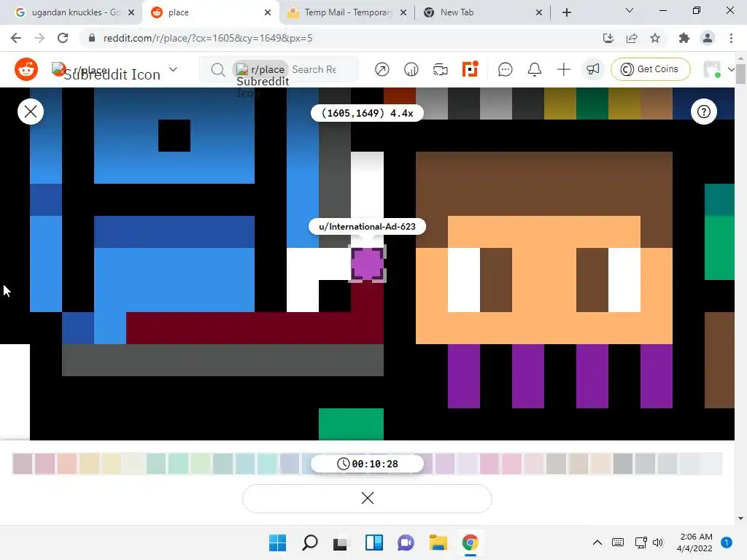Open the All feed chart icon
This screenshot has width=747, height=560.
coord(411,69)
